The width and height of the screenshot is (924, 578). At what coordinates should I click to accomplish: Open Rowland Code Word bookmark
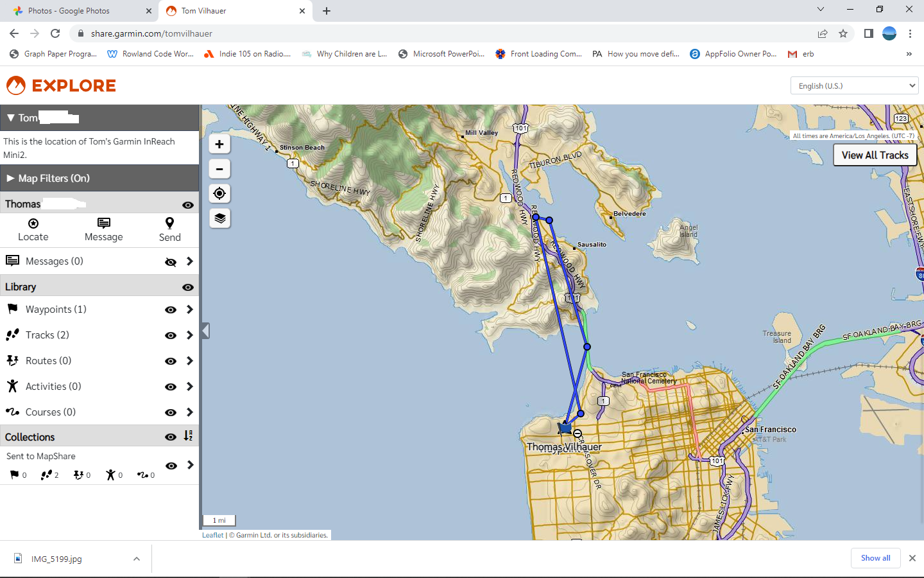(150, 54)
